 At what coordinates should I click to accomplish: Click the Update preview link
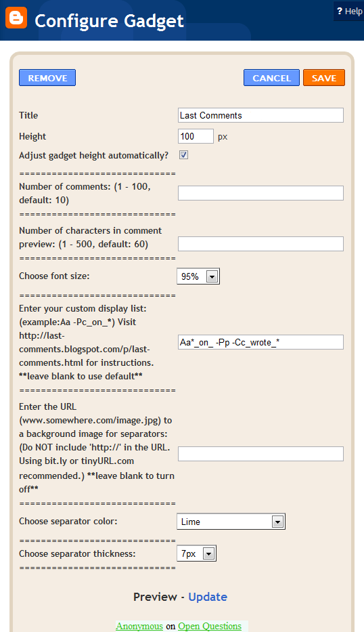[208, 597]
